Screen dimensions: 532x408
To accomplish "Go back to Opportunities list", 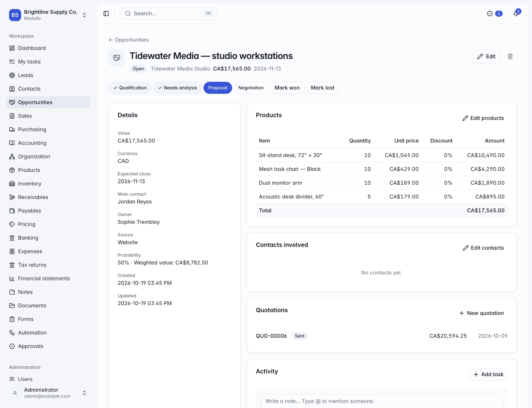I will pos(129,40).
